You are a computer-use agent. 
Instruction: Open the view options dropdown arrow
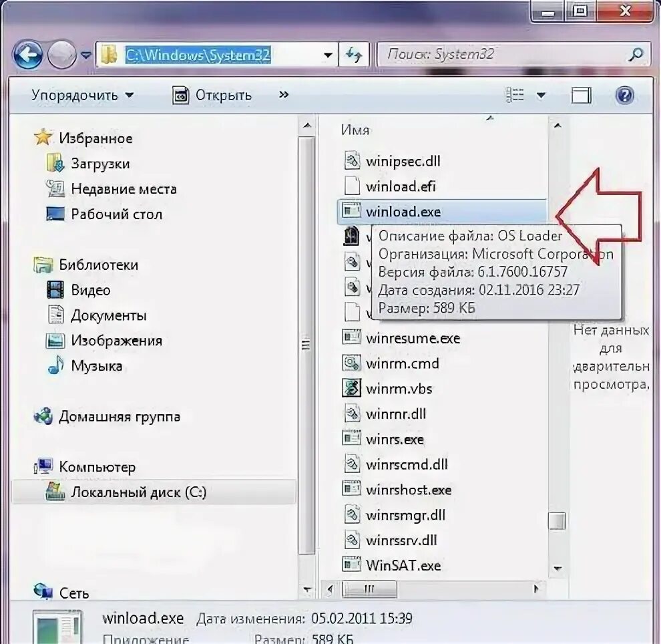(x=541, y=96)
